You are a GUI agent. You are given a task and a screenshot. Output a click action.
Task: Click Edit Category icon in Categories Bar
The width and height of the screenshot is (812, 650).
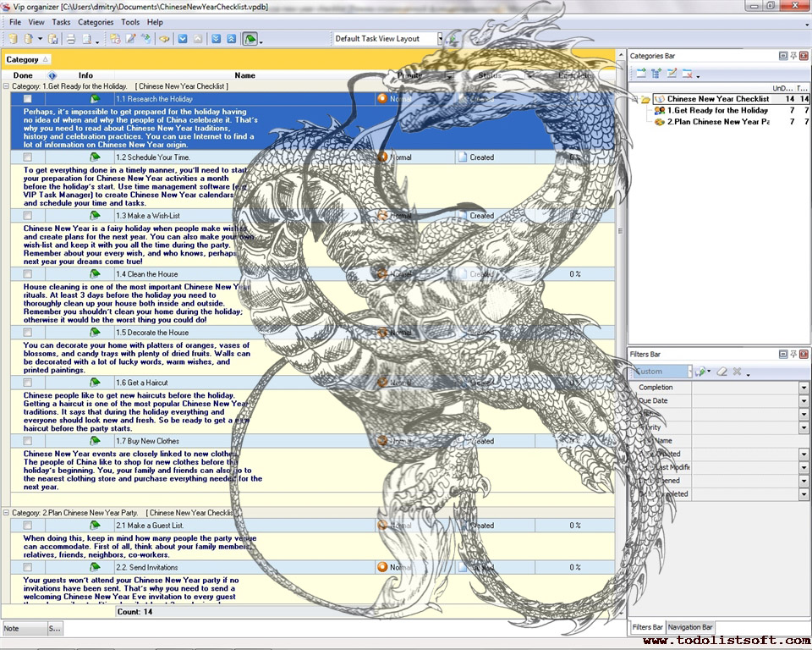click(x=672, y=74)
